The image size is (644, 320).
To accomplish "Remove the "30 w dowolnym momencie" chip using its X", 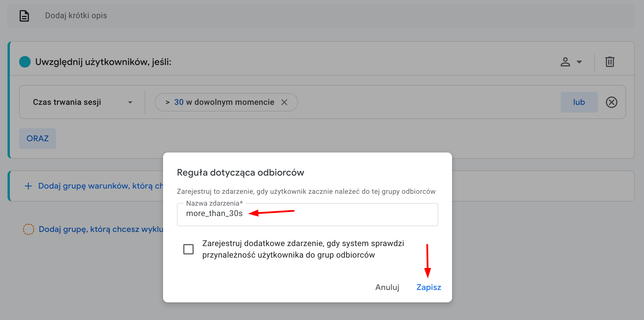I will tap(284, 102).
